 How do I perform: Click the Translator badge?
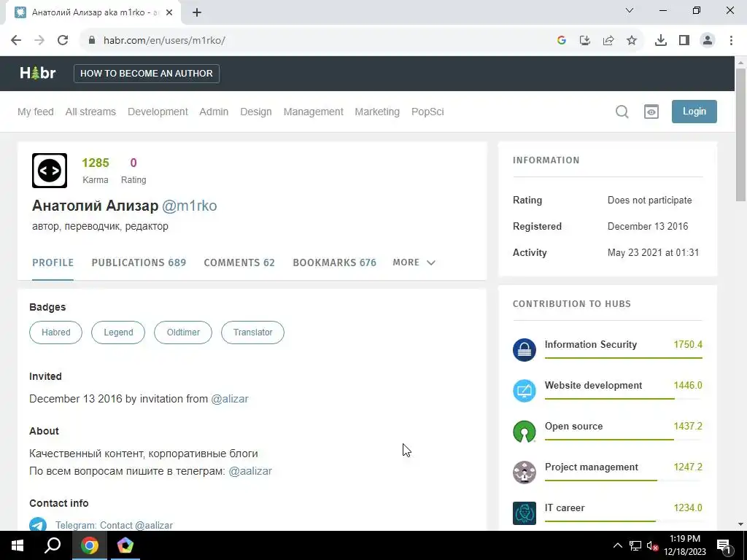(x=252, y=332)
